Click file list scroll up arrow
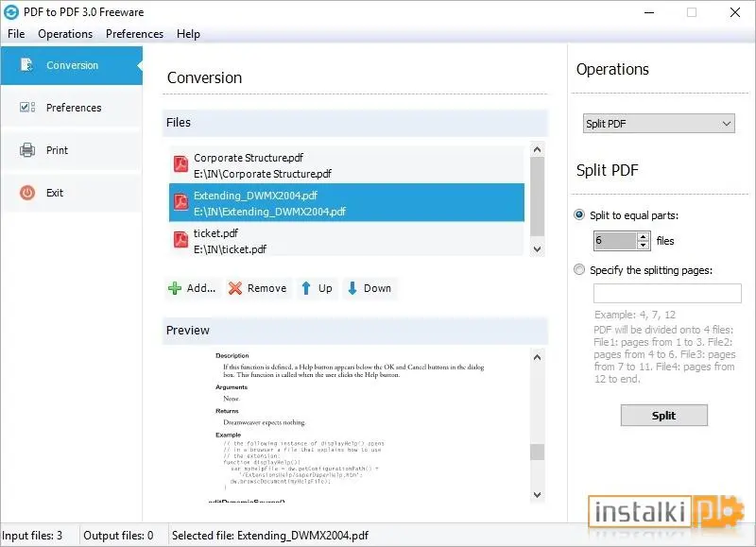Image resolution: width=756 pixels, height=547 pixels. tap(537, 149)
